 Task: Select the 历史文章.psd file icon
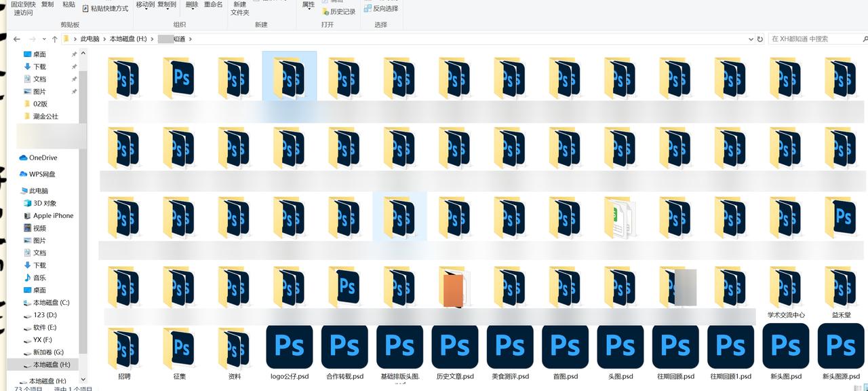tap(454, 347)
